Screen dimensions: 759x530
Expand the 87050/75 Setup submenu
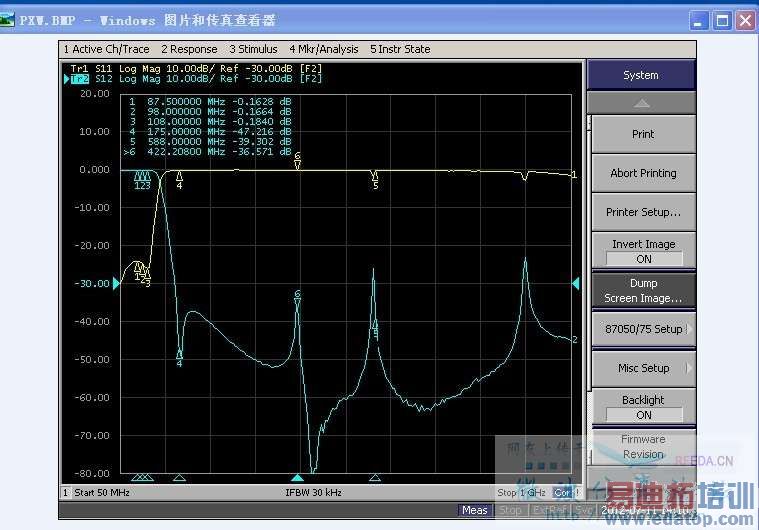pos(642,329)
